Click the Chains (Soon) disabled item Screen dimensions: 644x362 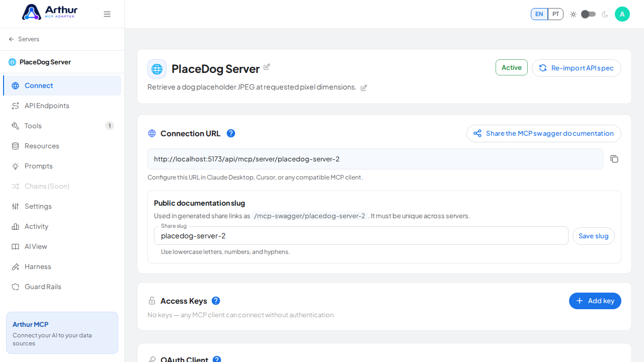click(x=62, y=186)
